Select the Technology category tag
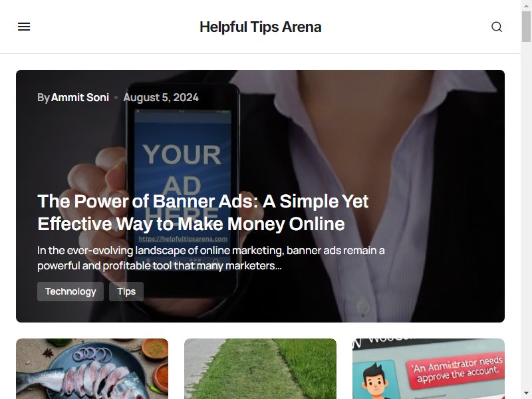This screenshot has width=532, height=399. [x=70, y=291]
